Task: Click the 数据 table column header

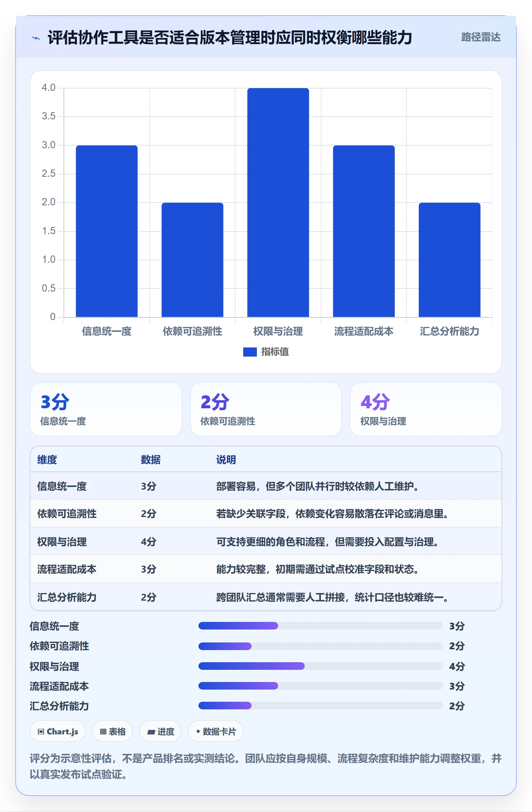Action: point(150,460)
